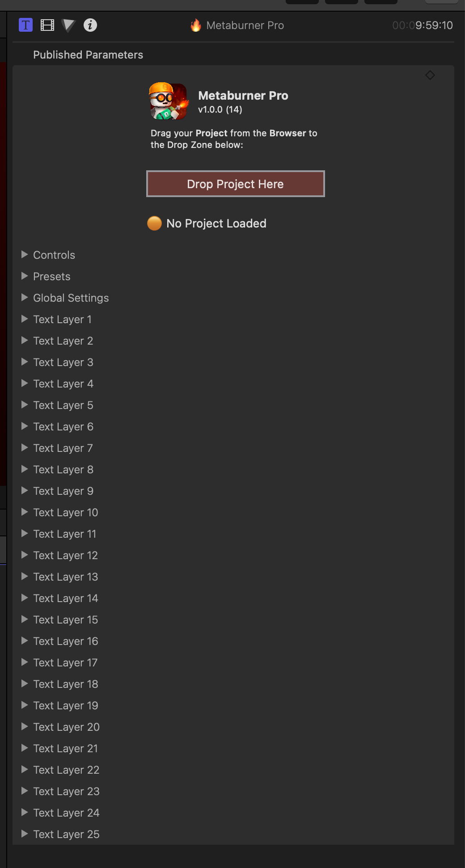Open the Info inspector icon
Viewport: 465px width, 868px height.
(90, 25)
